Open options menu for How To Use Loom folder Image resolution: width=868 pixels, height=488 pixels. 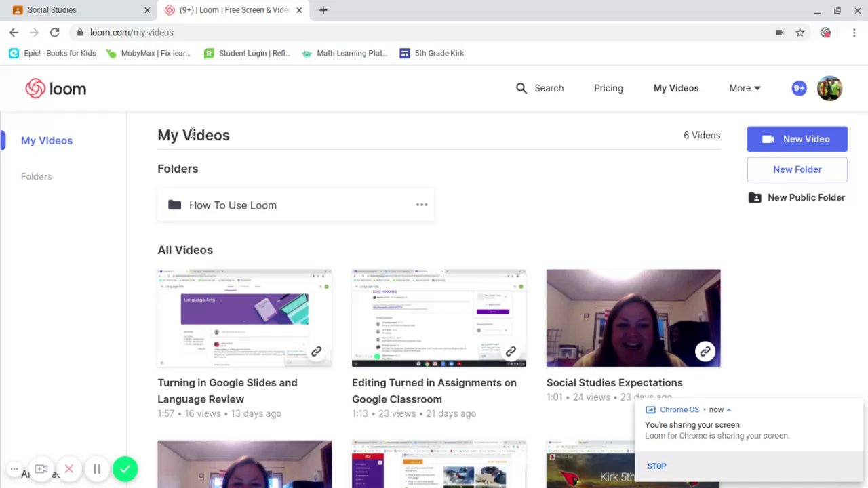coord(422,205)
